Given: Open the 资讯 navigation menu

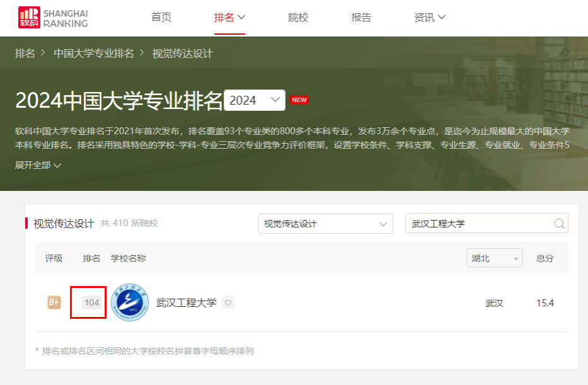Looking at the screenshot, I should 429,18.
